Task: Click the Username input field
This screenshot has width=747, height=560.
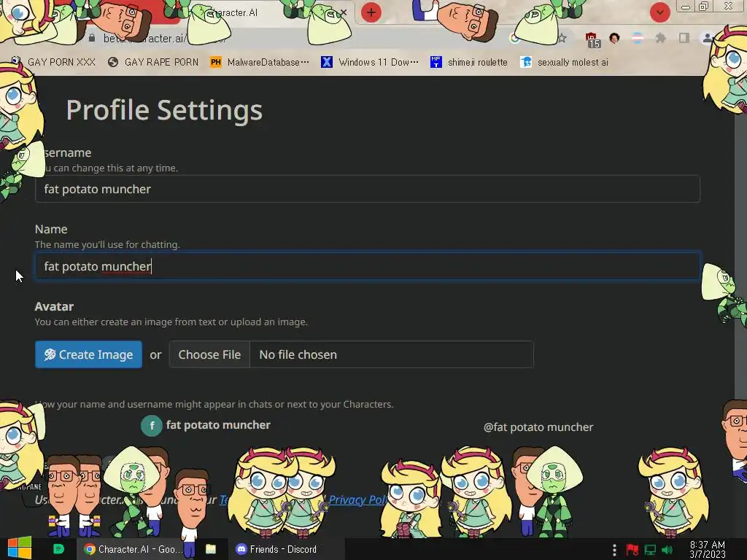Action: tap(368, 189)
